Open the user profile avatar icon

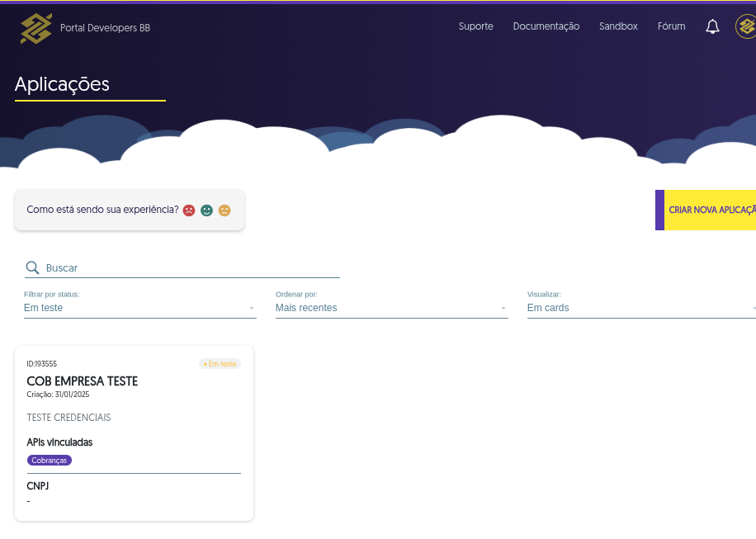click(x=746, y=26)
